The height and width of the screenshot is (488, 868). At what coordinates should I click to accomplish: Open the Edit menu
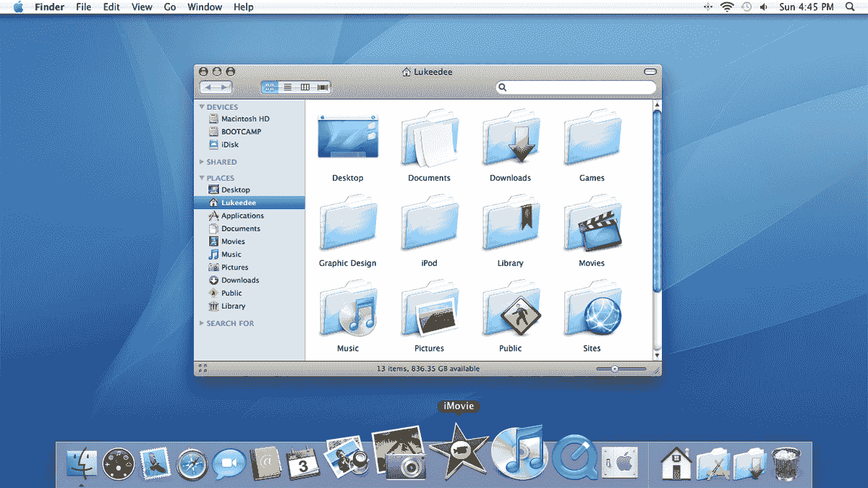coord(111,7)
